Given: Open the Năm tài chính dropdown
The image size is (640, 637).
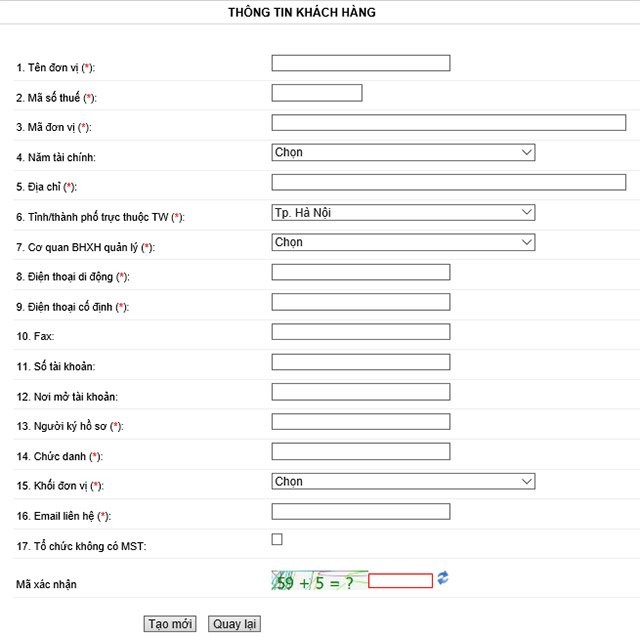Looking at the screenshot, I should 403,153.
